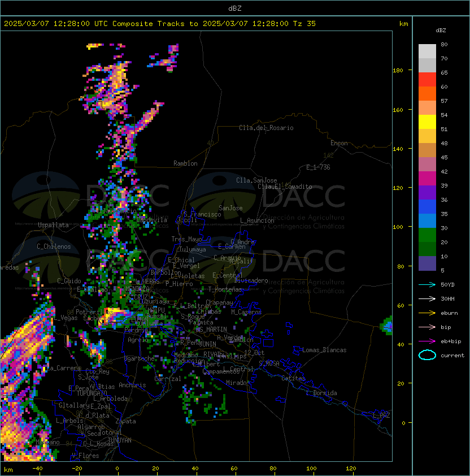Click the cyan 'current' ellipse legend icon
Screen dimensions: 470x476
click(427, 355)
